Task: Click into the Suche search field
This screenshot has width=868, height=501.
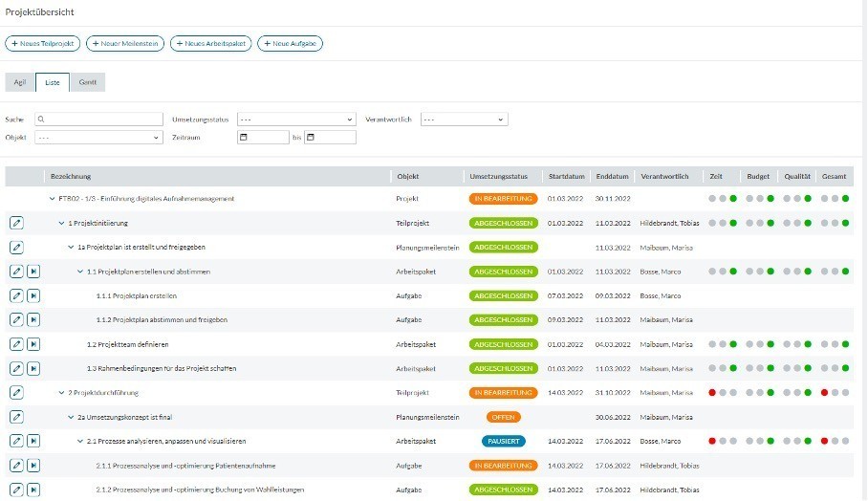Action: click(99, 119)
